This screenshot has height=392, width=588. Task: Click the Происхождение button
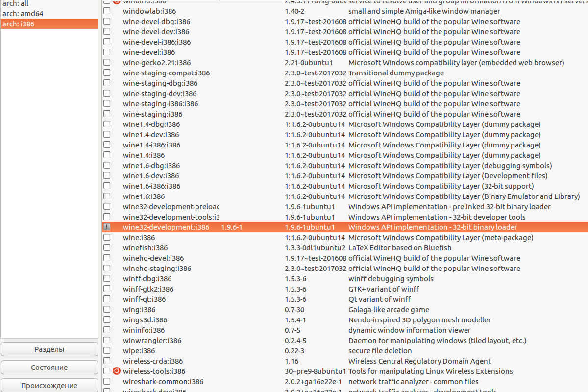(x=49, y=386)
